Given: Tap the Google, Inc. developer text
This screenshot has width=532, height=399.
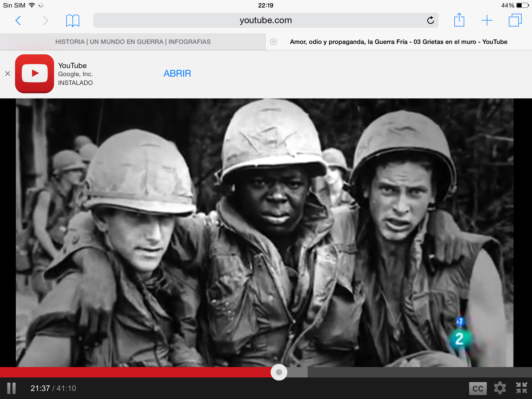Looking at the screenshot, I should [x=76, y=74].
